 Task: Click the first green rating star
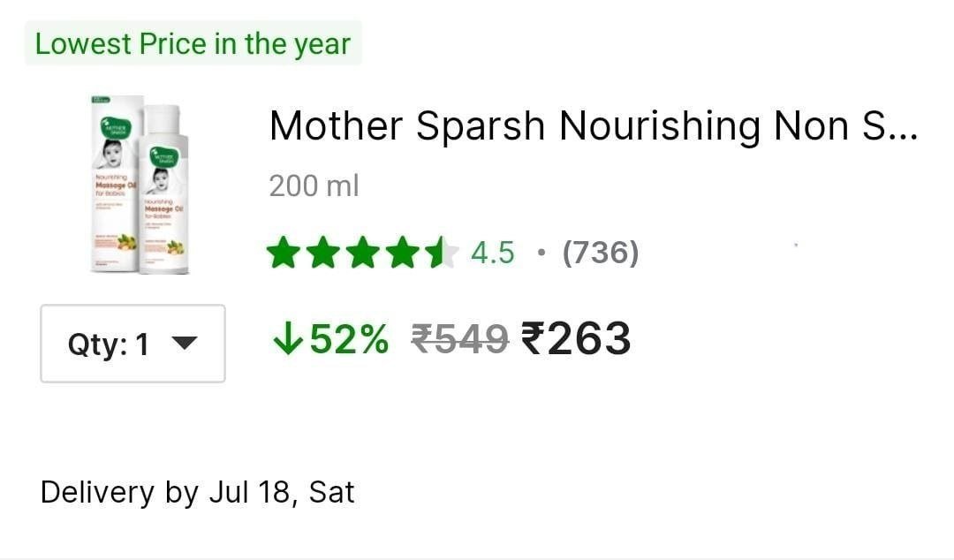click(x=284, y=253)
